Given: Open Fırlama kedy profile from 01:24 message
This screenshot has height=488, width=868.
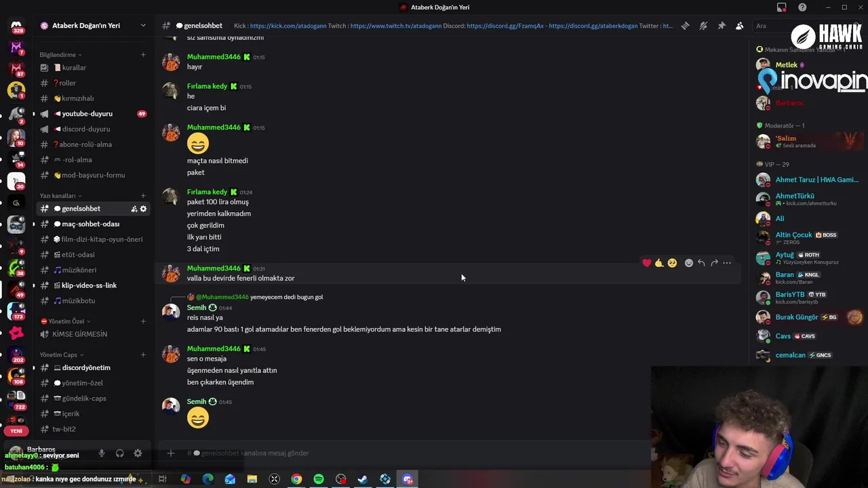Looking at the screenshot, I should [207, 192].
